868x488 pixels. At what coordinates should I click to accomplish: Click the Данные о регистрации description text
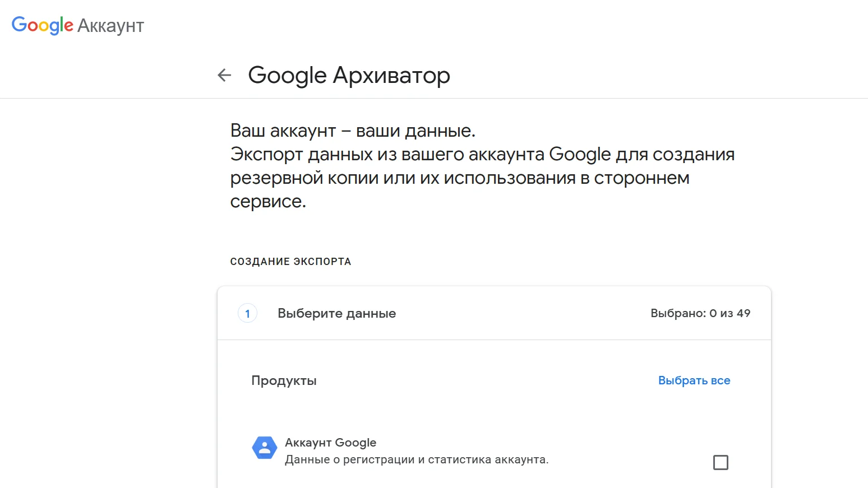[x=416, y=459]
